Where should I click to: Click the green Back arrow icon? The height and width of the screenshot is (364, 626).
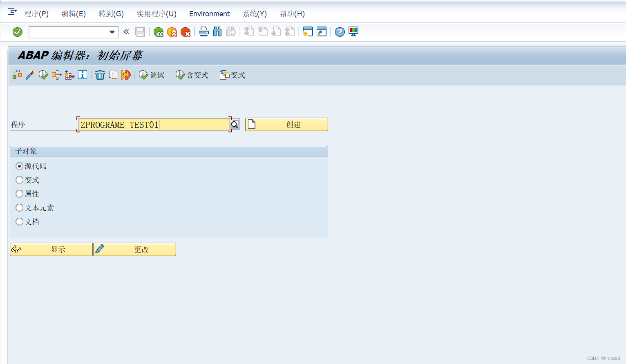[x=159, y=32]
